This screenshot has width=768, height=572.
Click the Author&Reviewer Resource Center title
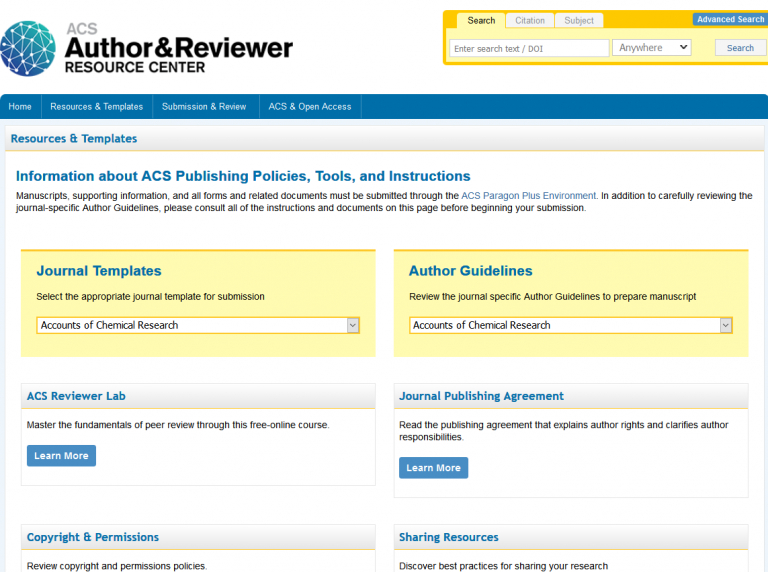pos(179,49)
